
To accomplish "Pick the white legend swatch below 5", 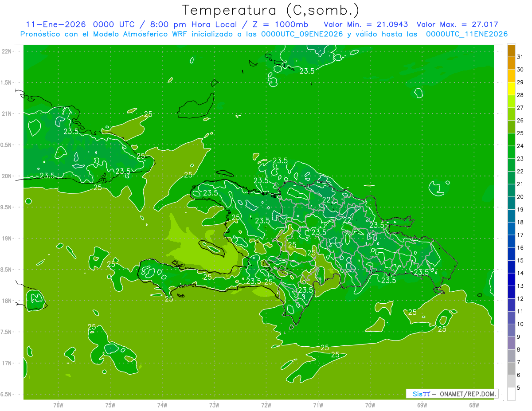I will (x=511, y=394).
